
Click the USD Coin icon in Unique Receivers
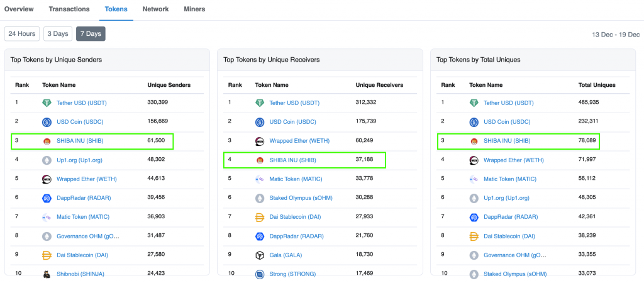260,122
